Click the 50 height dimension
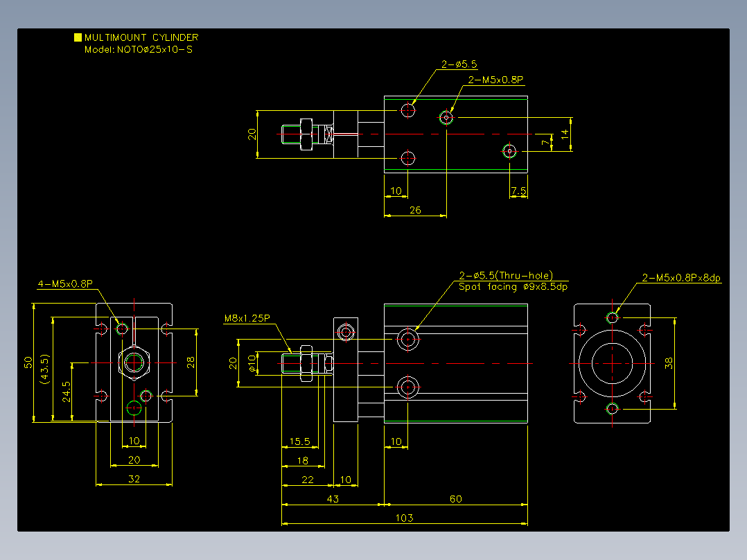This screenshot has height=560, width=747. pos(28,362)
